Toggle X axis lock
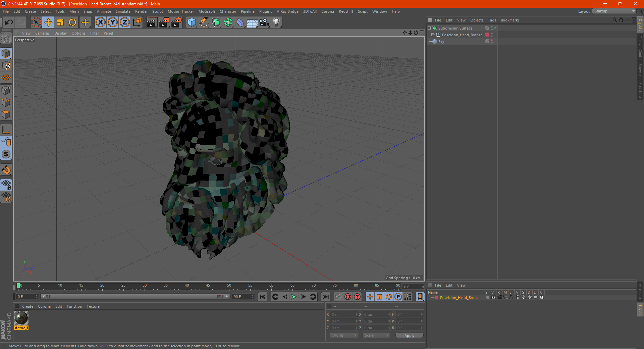This screenshot has width=644, height=349. coord(100,22)
